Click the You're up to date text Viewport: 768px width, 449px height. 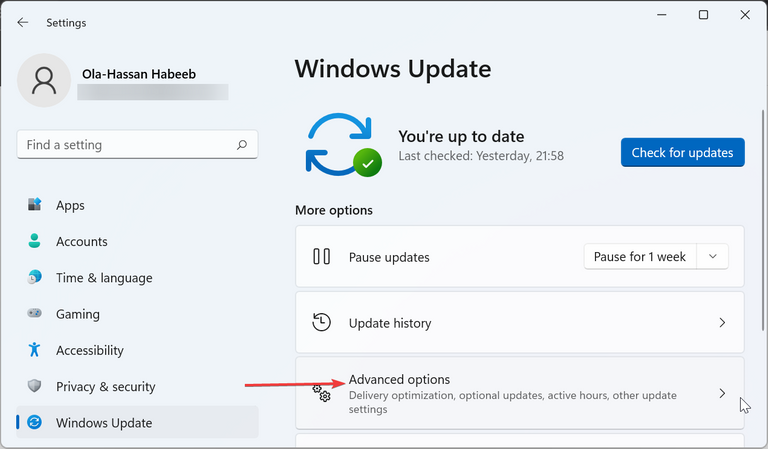tap(461, 136)
